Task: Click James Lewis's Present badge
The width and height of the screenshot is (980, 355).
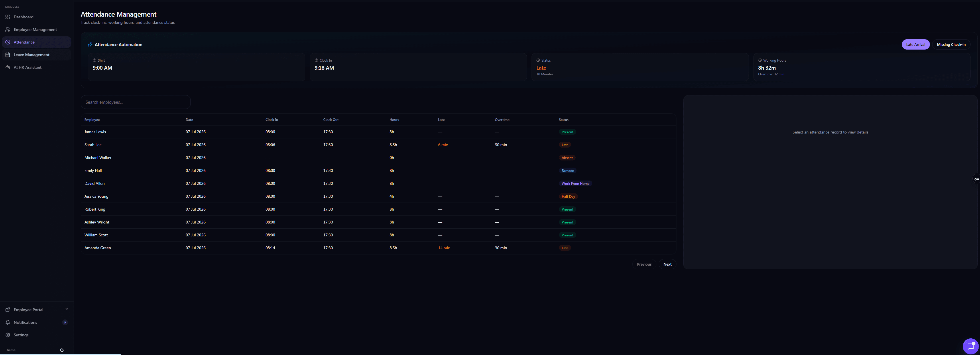Action: [x=567, y=132]
